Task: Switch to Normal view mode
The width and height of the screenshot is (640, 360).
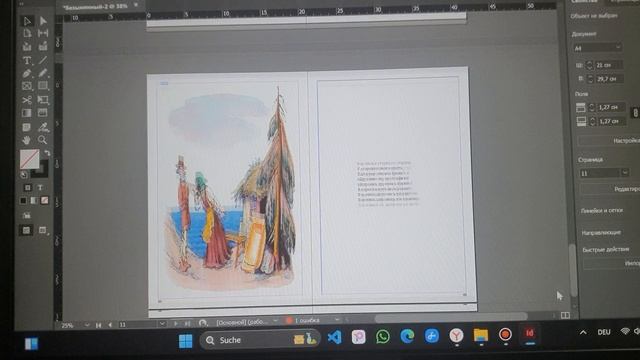Action: coord(26,231)
